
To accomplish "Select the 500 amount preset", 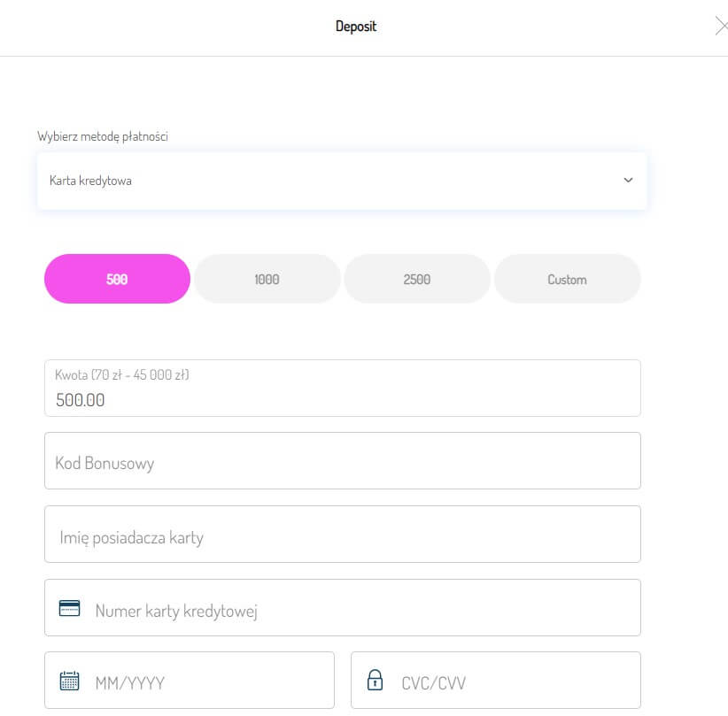I will [117, 279].
